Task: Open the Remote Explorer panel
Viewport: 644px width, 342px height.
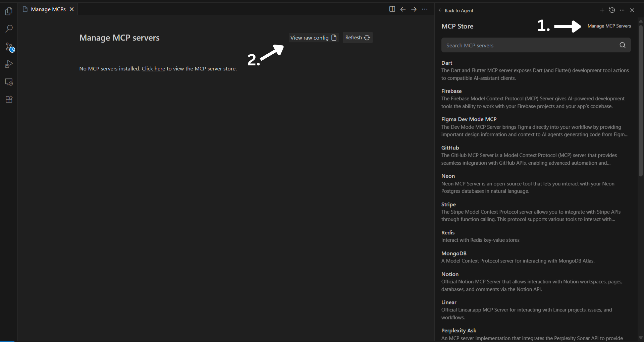Action: coord(9,82)
